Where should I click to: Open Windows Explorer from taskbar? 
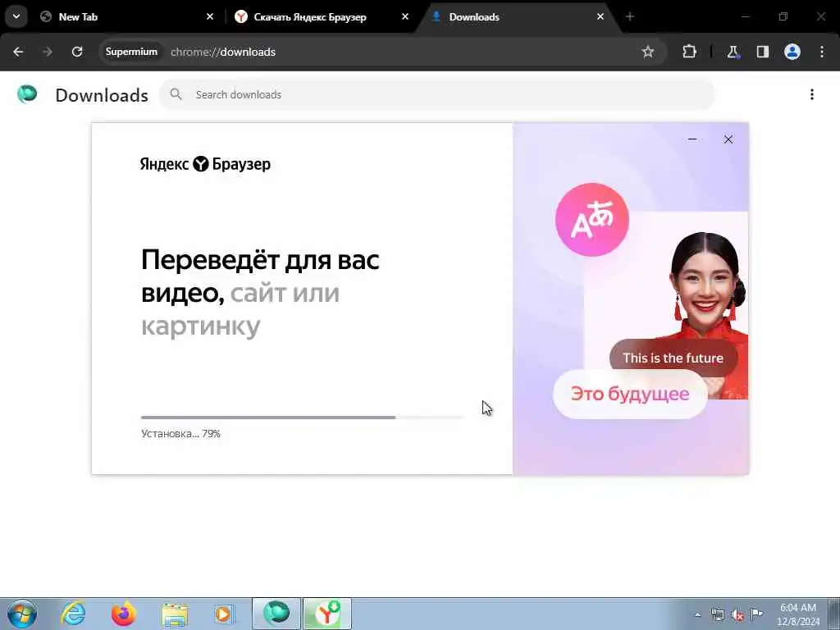click(x=175, y=614)
